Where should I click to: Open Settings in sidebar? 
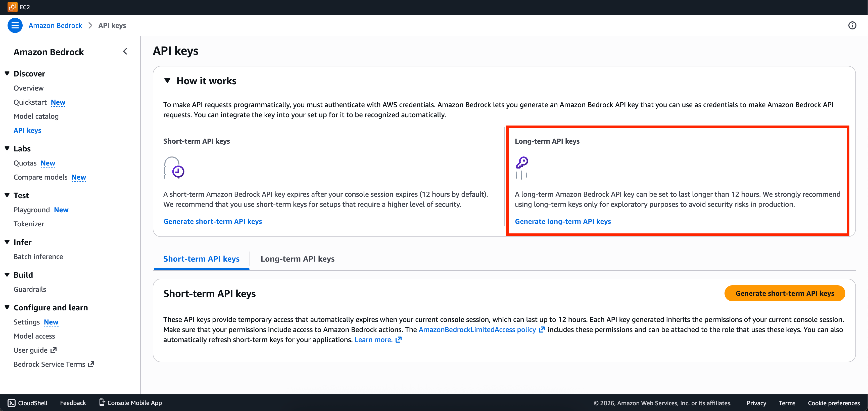tap(27, 322)
